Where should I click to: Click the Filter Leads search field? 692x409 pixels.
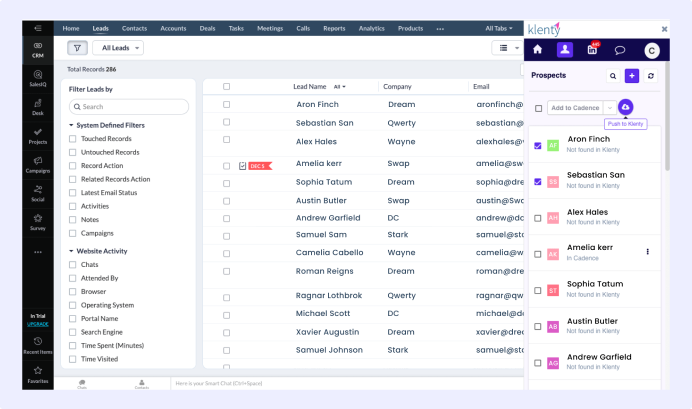(128, 106)
